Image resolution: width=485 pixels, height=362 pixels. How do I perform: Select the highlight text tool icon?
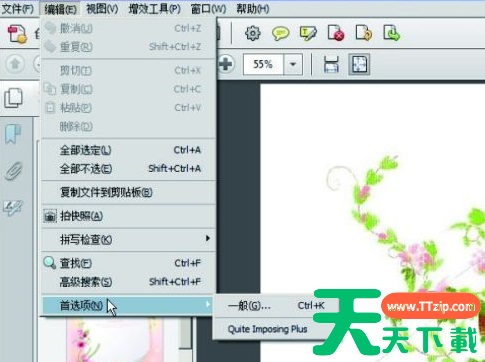308,33
